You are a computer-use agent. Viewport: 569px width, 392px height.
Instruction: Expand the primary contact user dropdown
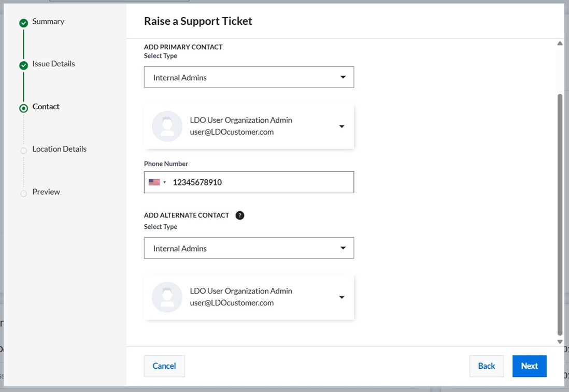pos(342,126)
